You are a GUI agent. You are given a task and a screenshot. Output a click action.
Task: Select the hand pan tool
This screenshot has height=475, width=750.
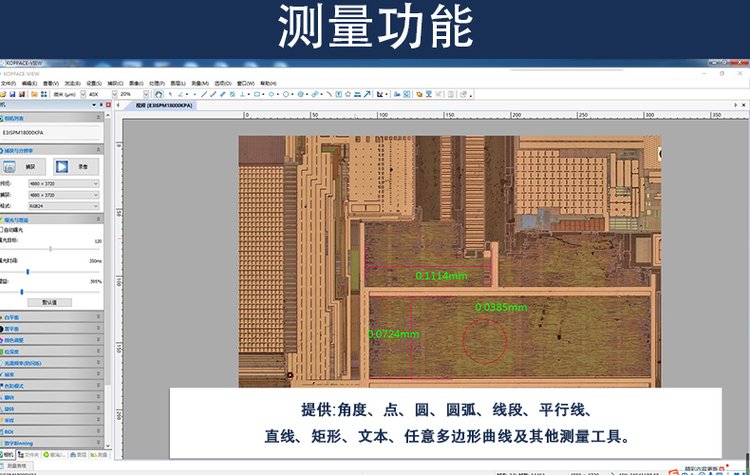tap(158, 94)
